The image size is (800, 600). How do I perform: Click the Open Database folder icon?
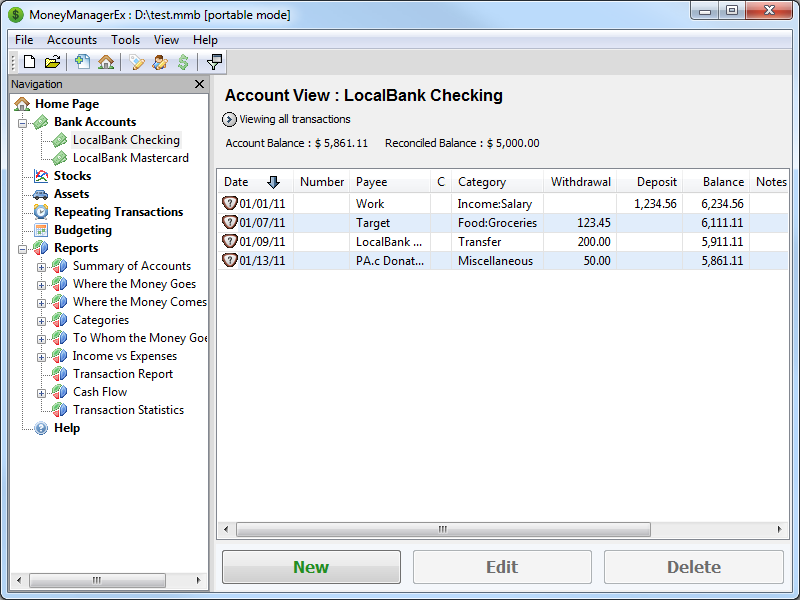pos(52,62)
